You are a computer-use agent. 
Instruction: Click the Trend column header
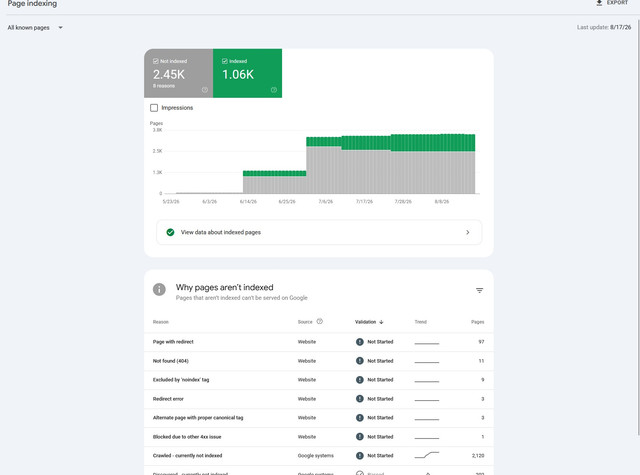point(420,322)
